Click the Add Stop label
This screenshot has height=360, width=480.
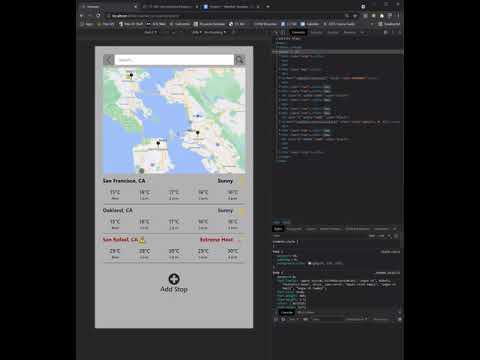coord(174,289)
